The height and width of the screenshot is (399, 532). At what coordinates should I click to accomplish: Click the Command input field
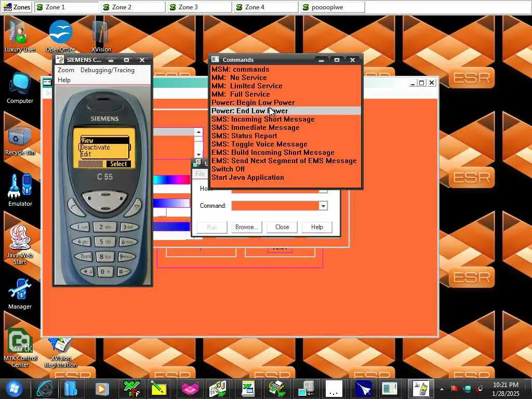[x=275, y=206]
